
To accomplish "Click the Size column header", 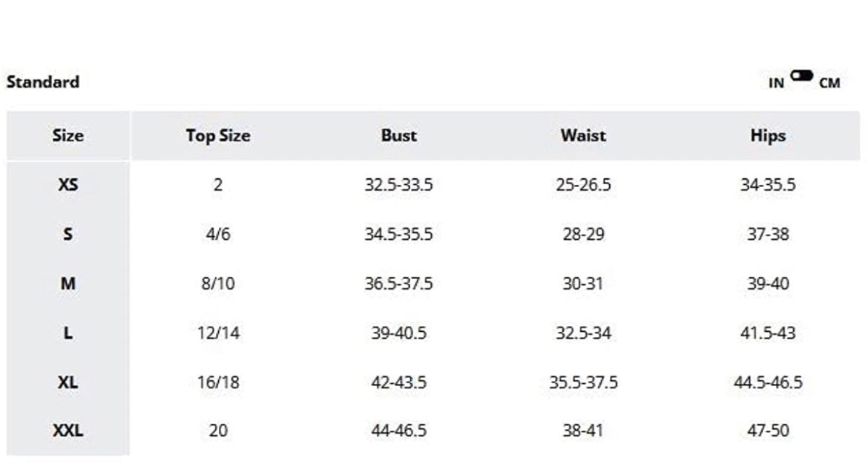I will click(x=68, y=136).
